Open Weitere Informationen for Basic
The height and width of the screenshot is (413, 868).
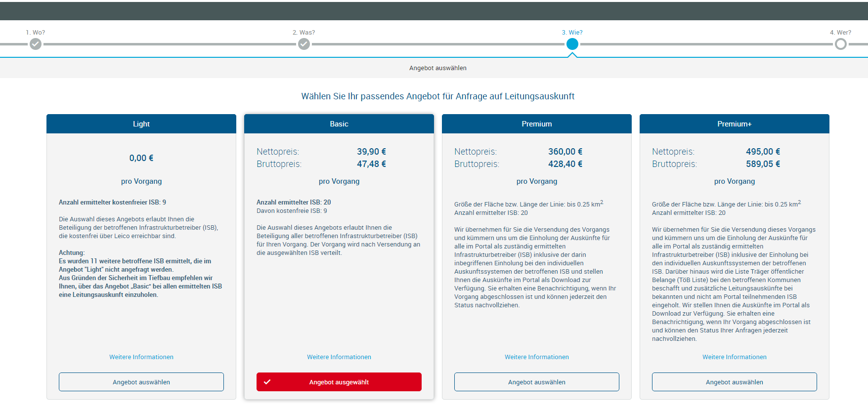coord(339,357)
